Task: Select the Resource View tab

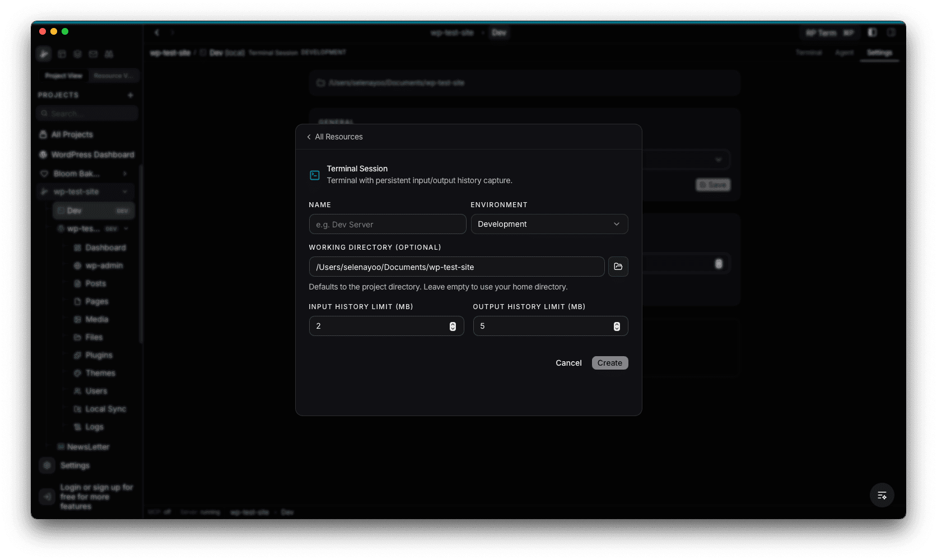Action: pyautogui.click(x=114, y=76)
